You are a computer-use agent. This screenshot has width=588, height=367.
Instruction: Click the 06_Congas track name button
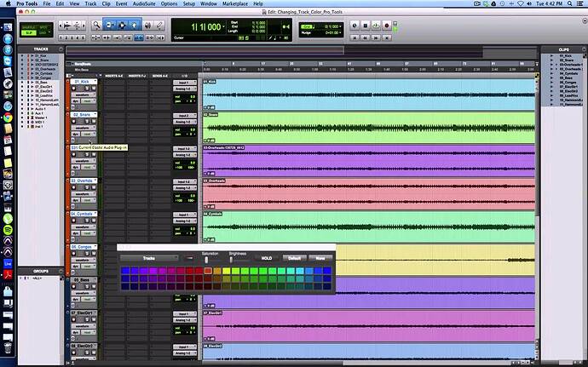84,247
